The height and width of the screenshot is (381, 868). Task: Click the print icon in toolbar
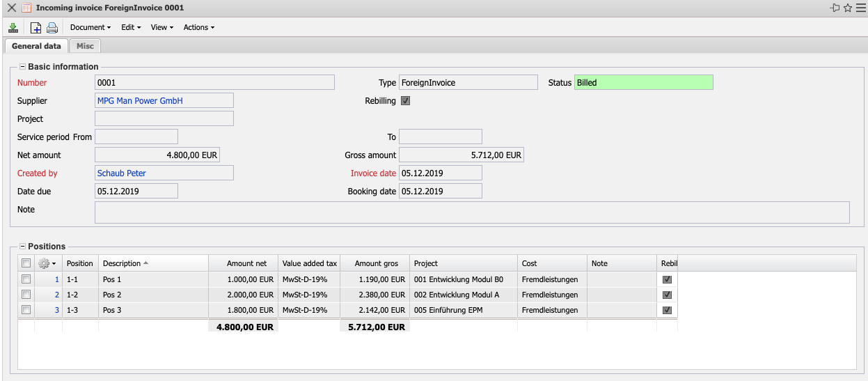click(x=52, y=28)
